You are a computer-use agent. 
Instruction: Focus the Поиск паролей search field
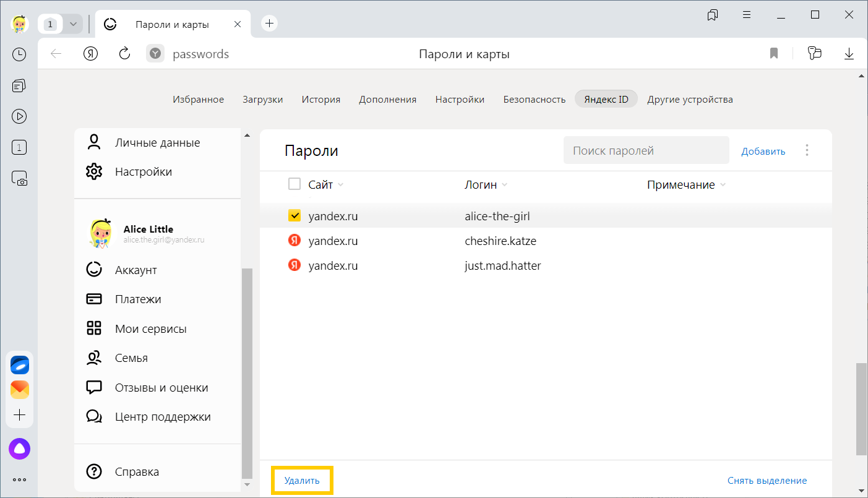click(647, 150)
